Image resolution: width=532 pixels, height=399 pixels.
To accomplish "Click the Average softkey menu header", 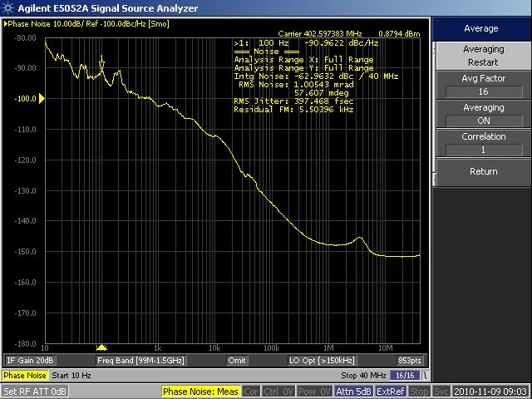I will [481, 28].
